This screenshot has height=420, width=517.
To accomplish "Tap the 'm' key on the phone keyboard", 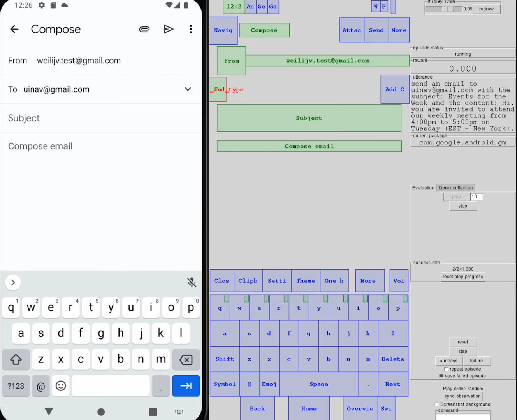I will click(x=161, y=359).
